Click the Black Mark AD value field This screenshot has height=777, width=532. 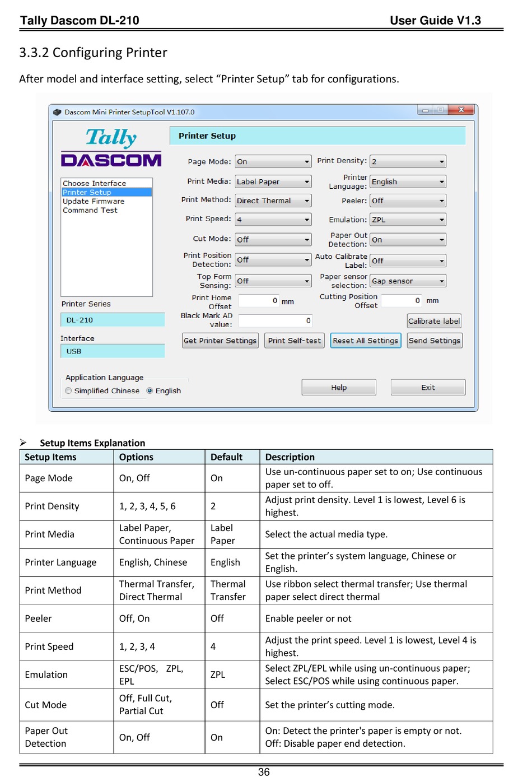click(276, 320)
